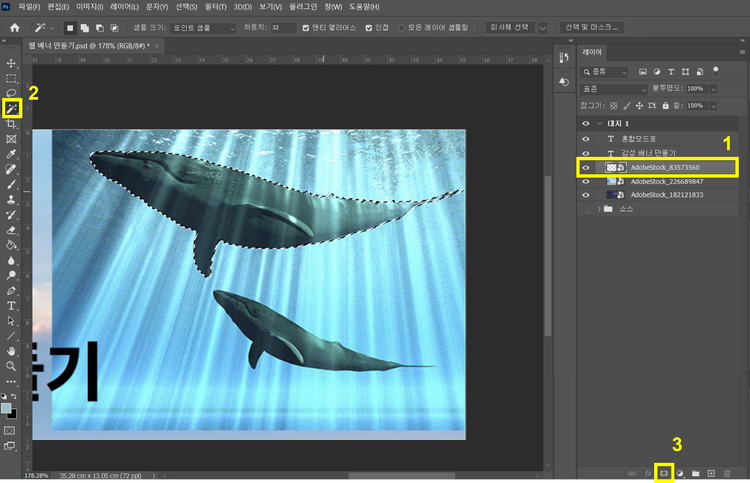
Task: Click the Home icon in options bar
Action: [14, 28]
